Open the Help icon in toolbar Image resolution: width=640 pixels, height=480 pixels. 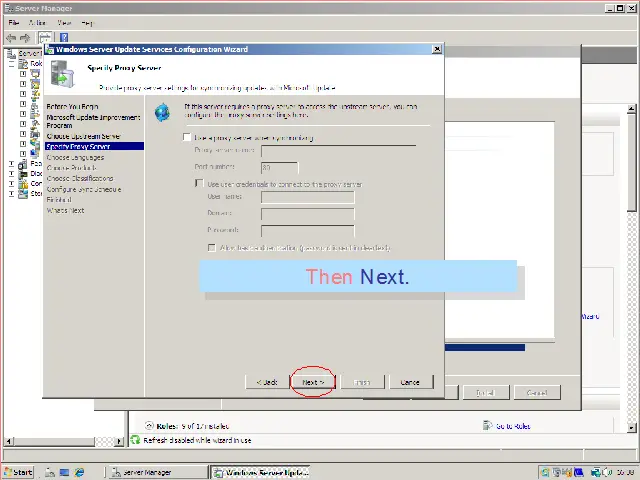(64, 38)
